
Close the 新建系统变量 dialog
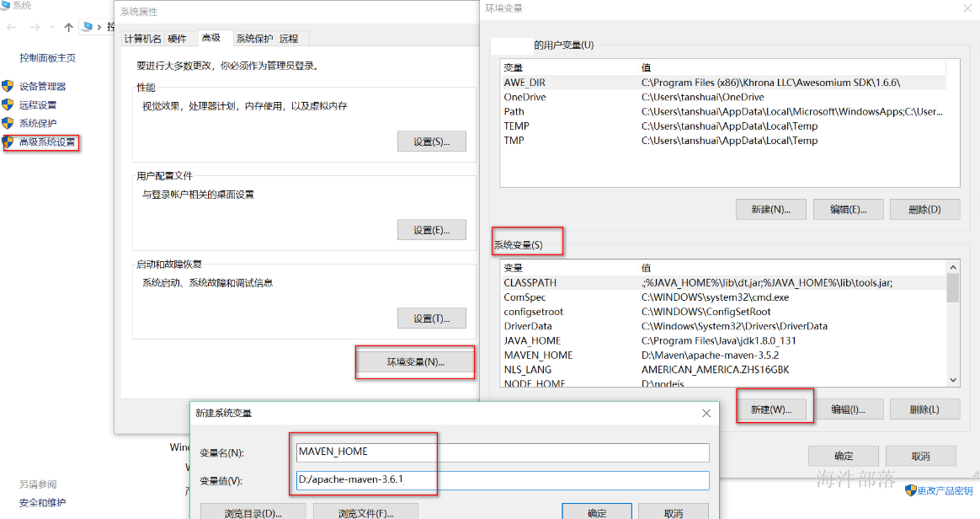pyautogui.click(x=706, y=413)
